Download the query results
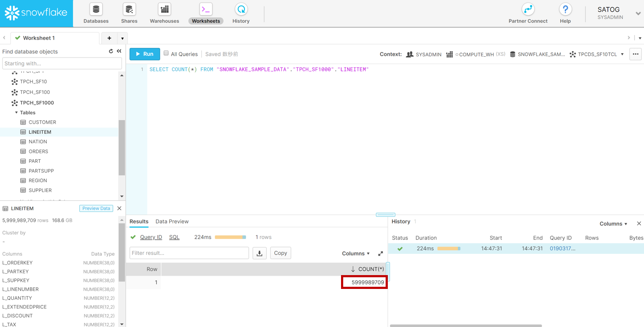Screen dimensions: 644x327 click(259, 253)
